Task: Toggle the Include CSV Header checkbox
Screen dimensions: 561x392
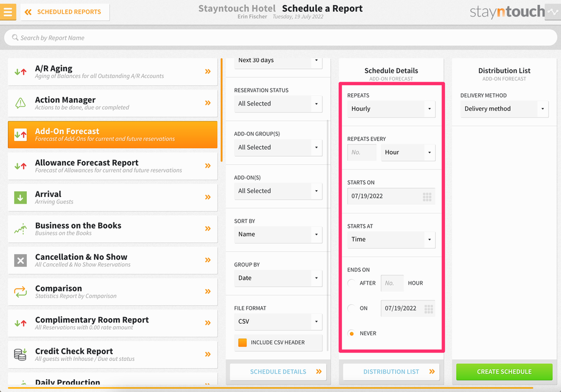Action: coord(243,343)
